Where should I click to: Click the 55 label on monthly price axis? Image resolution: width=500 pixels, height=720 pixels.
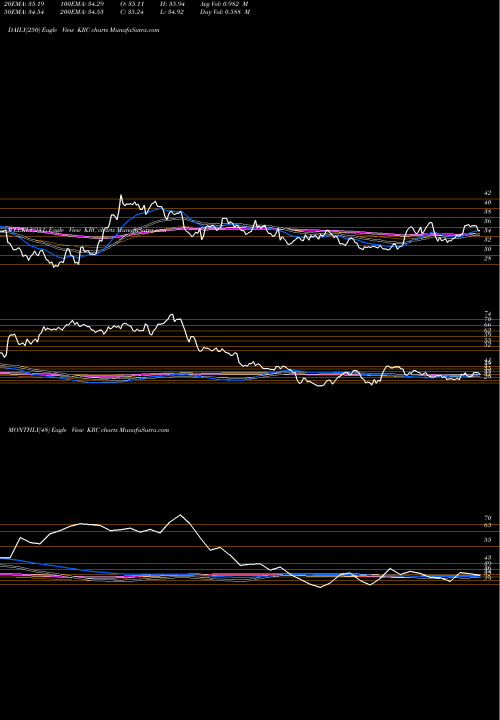(x=488, y=540)
